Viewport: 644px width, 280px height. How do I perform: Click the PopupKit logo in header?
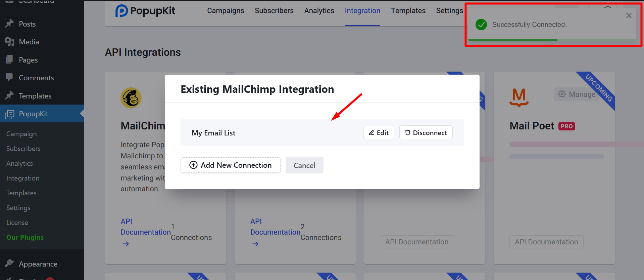[x=145, y=11]
